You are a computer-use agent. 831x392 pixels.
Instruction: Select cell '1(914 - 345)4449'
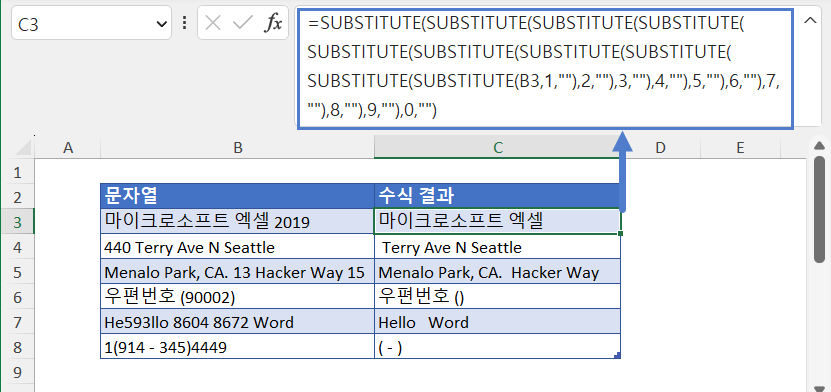[237, 346]
